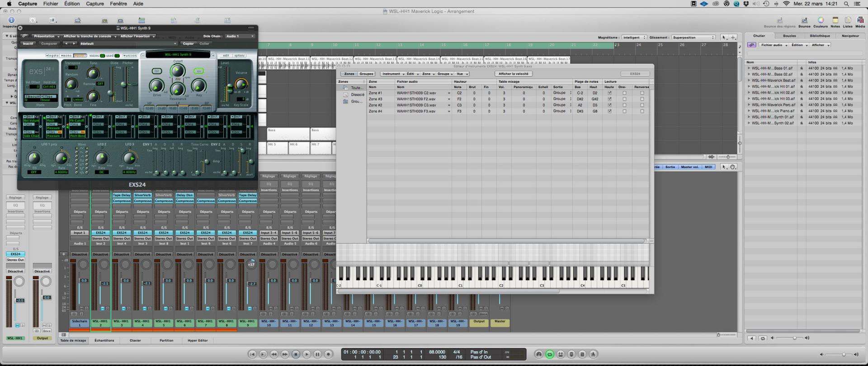This screenshot has width=868, height=366.
Task: Click the link icon in the EXS24 plugin header
Action: [24, 36]
